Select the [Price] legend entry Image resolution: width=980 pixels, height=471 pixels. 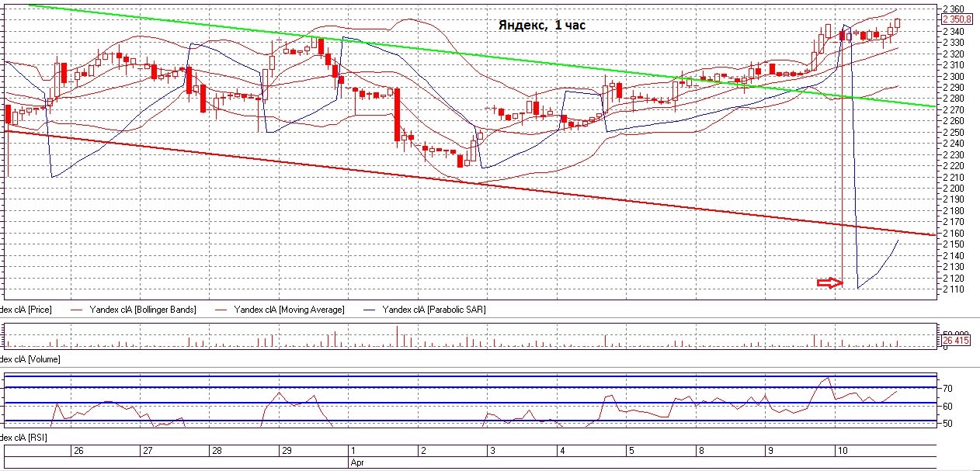click(x=26, y=310)
